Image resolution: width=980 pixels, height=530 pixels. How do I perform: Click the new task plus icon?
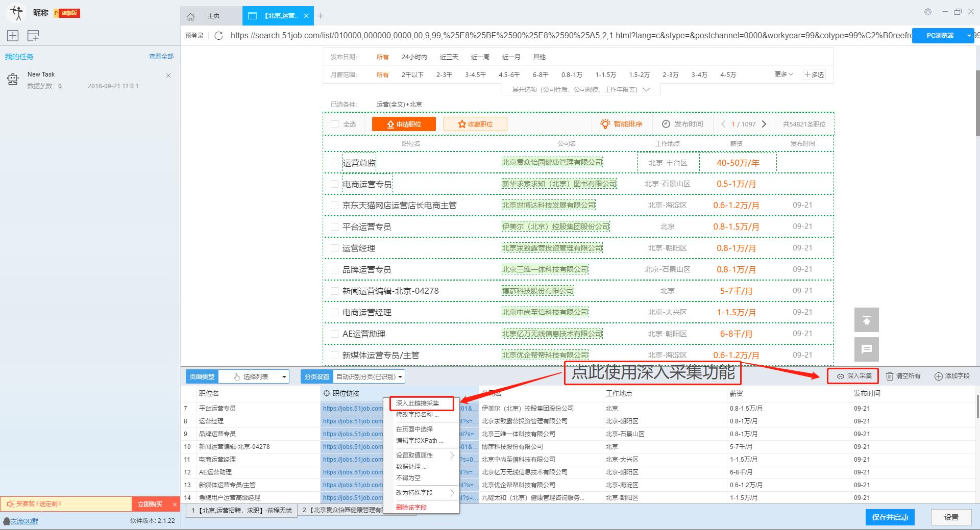click(13, 36)
